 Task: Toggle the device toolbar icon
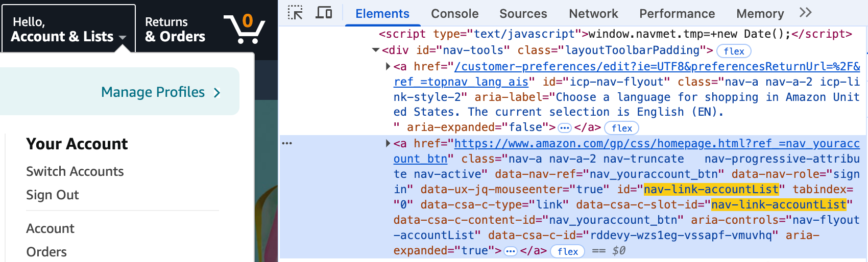[x=324, y=13]
